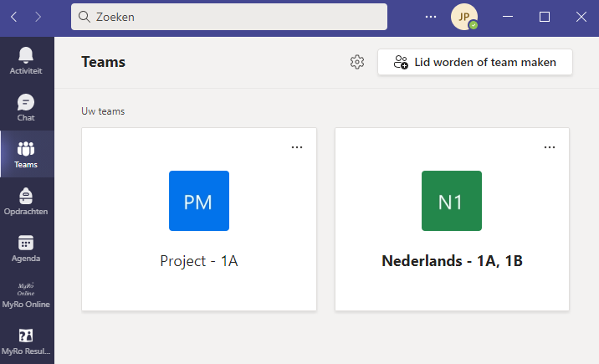599x364 pixels.
Task: Open the JP profile avatar
Action: [464, 16]
